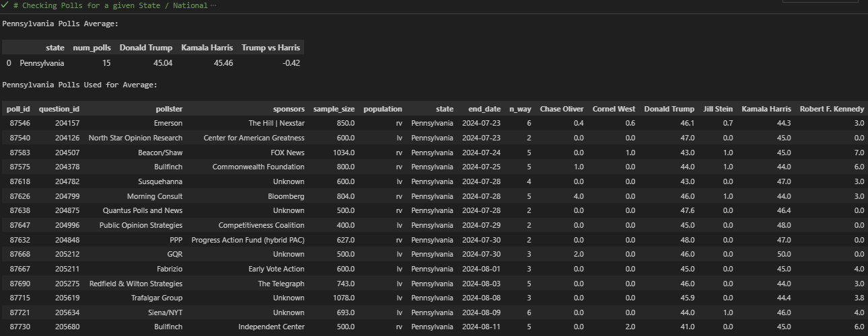Click the 2024-07-24 end date cell

coord(482,153)
